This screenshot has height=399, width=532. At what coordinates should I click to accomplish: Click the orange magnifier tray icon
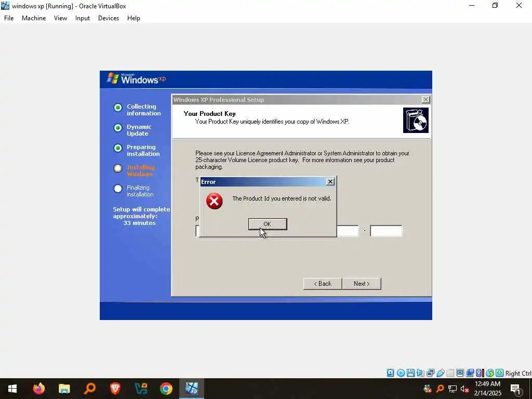(x=440, y=389)
